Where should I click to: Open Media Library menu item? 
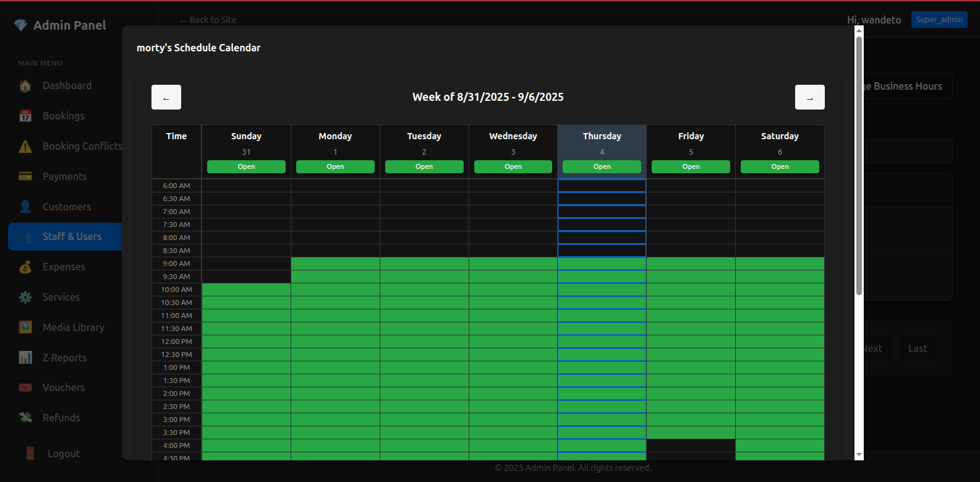[73, 327]
